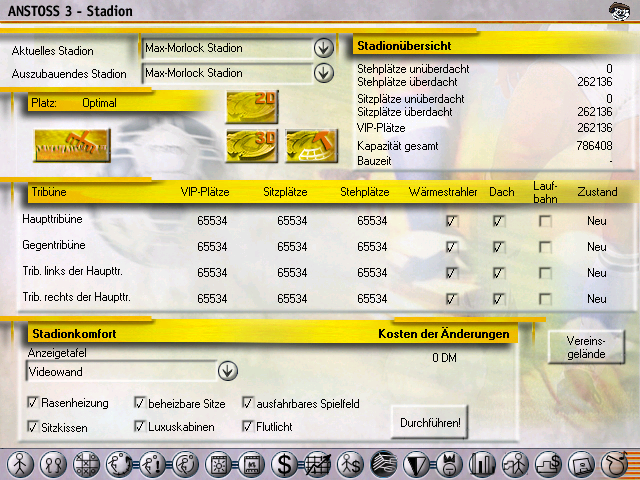
Task: Open the bar chart statistics icon
Action: 483,464
